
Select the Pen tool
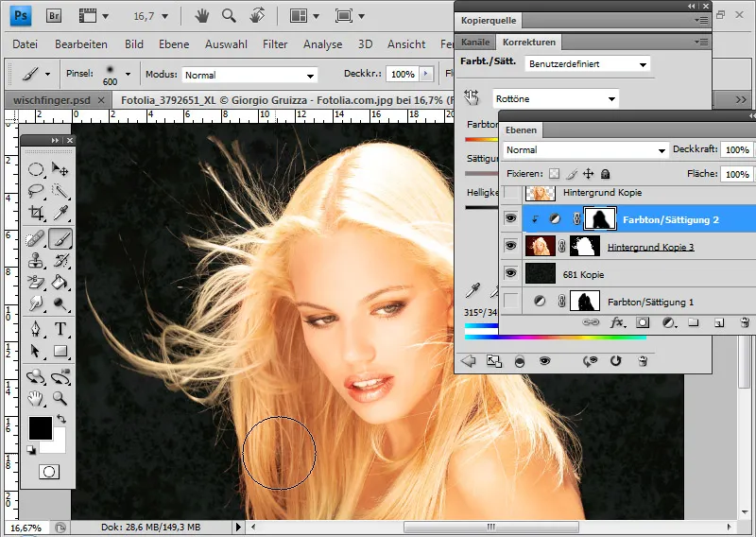click(x=36, y=329)
